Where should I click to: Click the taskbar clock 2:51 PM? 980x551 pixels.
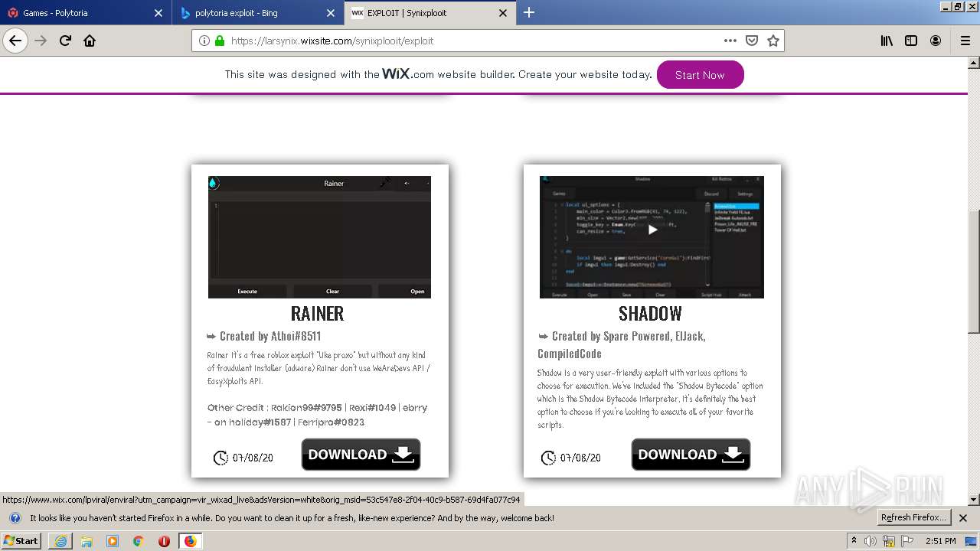point(940,541)
